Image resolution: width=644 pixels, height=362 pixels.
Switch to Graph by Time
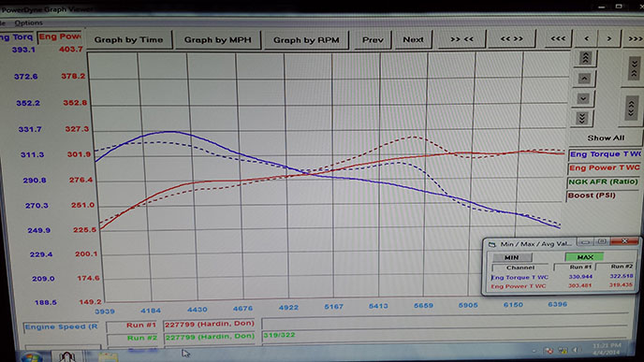pos(128,40)
